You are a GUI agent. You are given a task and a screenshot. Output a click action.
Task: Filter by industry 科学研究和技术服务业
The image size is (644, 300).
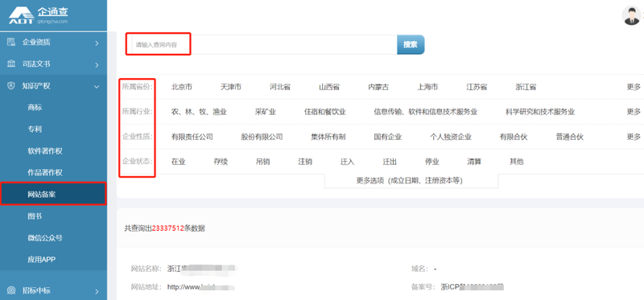click(540, 112)
